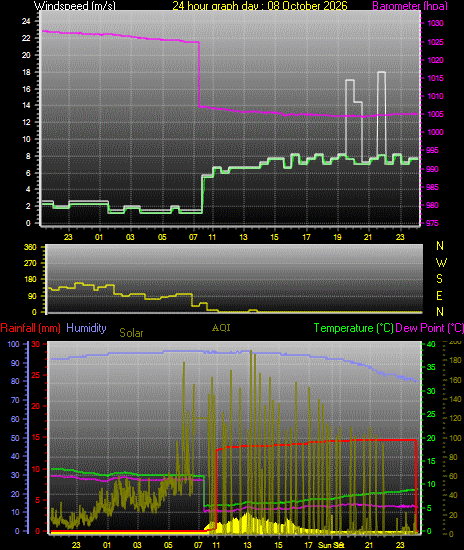
Task: Click the 'AQI' legend label
Action: (x=221, y=328)
